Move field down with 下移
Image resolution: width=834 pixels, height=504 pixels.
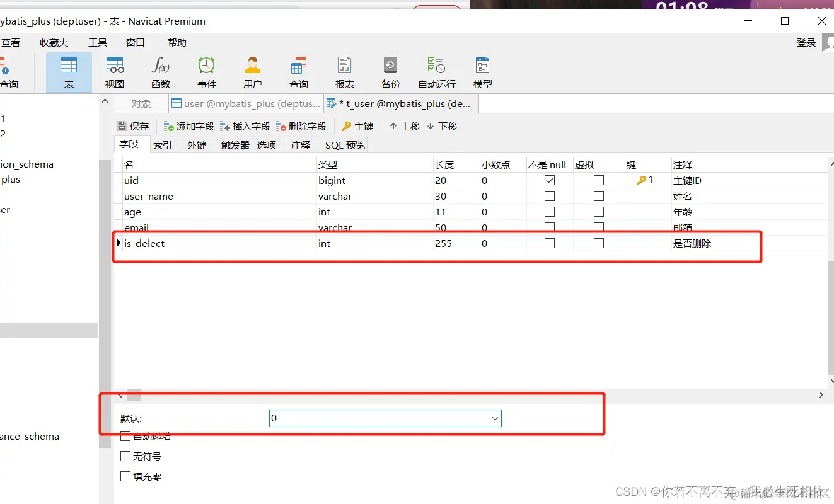[442, 126]
